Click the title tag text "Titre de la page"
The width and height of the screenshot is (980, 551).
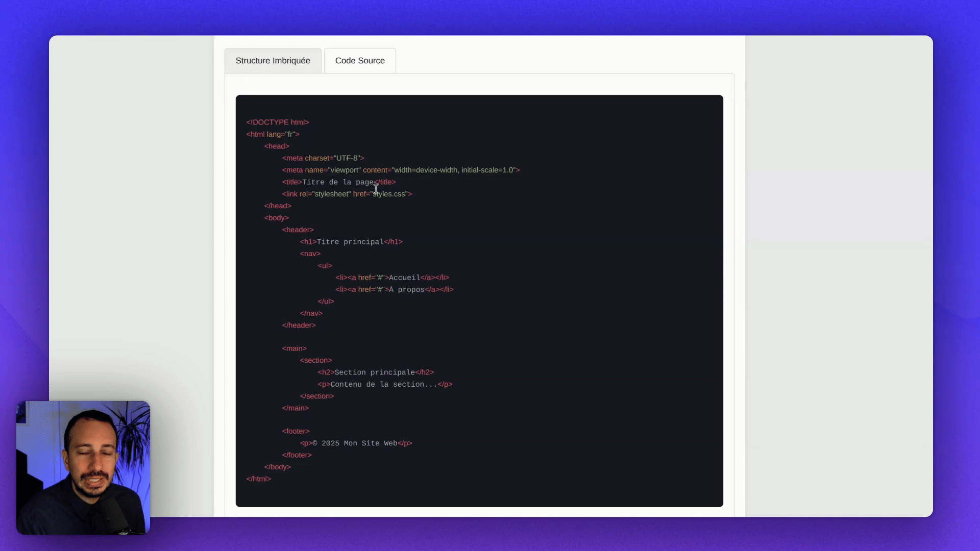pyautogui.click(x=337, y=182)
